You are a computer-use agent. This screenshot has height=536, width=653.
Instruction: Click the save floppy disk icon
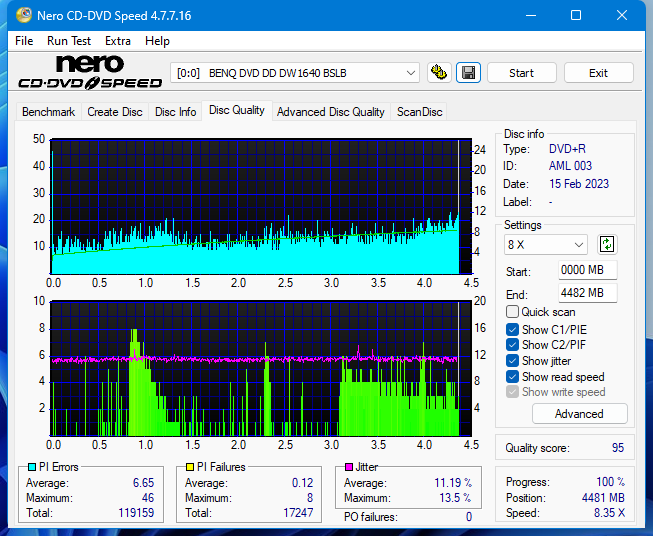469,73
